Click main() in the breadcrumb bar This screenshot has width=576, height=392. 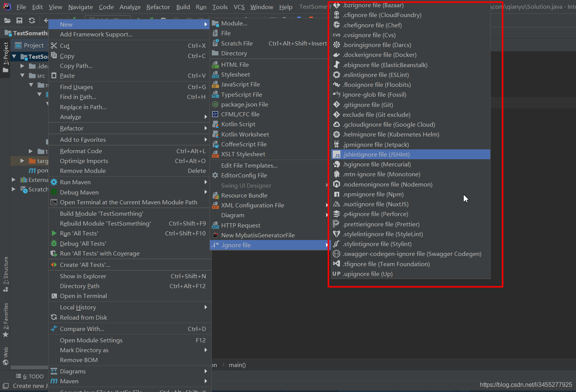click(x=237, y=365)
